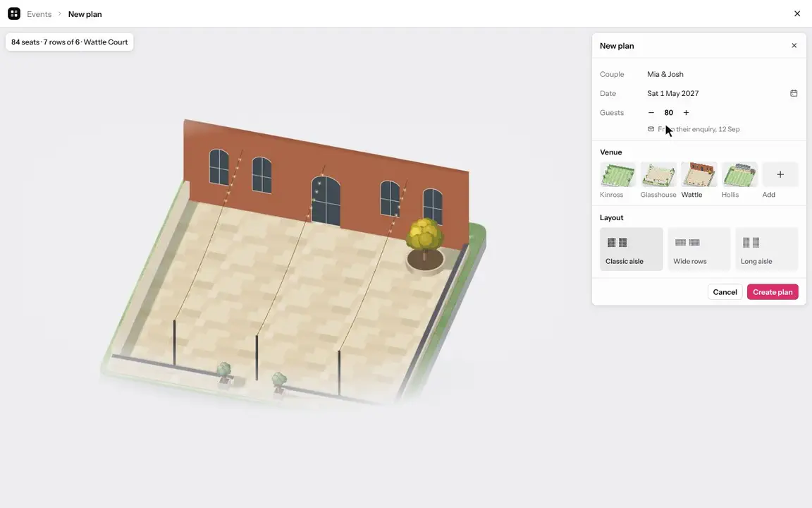
Task: Click the 84 seats summary chip
Action: click(x=69, y=42)
